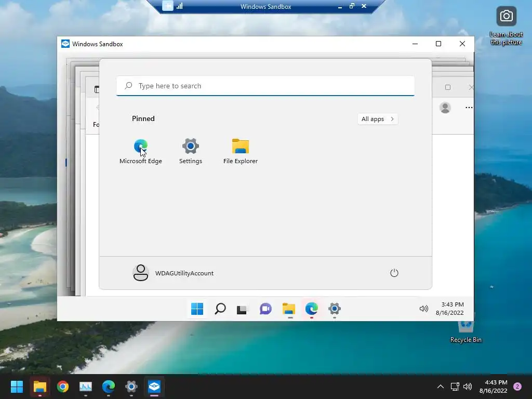Open Chat in the sandbox taskbar

[265, 309]
